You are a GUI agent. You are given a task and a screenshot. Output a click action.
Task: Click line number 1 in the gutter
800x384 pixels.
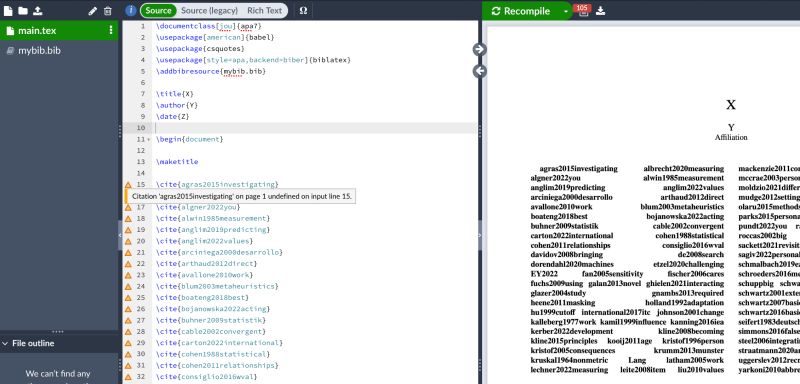point(142,26)
